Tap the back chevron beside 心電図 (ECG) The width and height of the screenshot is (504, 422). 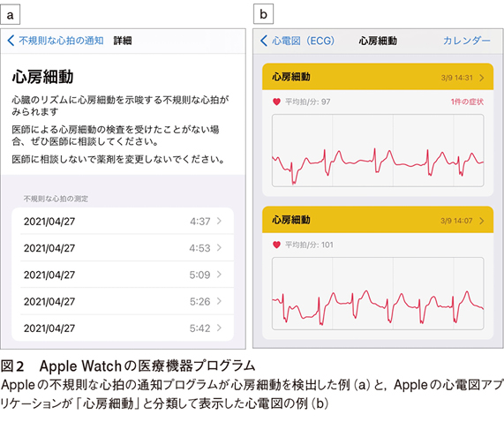tap(264, 41)
